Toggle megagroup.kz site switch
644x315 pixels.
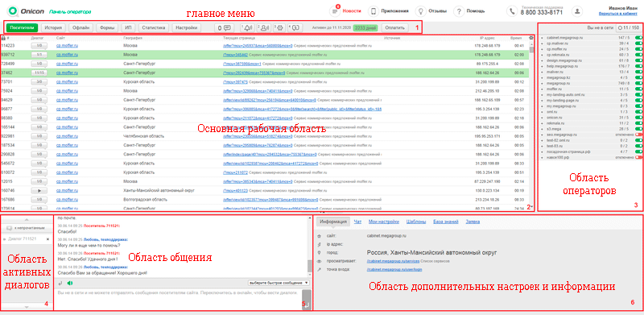[x=638, y=77]
